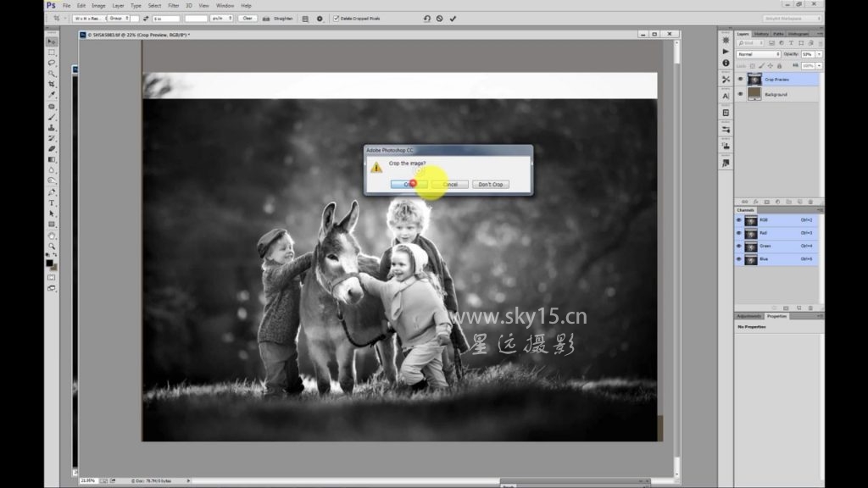The height and width of the screenshot is (488, 868).
Task: Click Cancel in the crop dialog
Action: pos(450,184)
